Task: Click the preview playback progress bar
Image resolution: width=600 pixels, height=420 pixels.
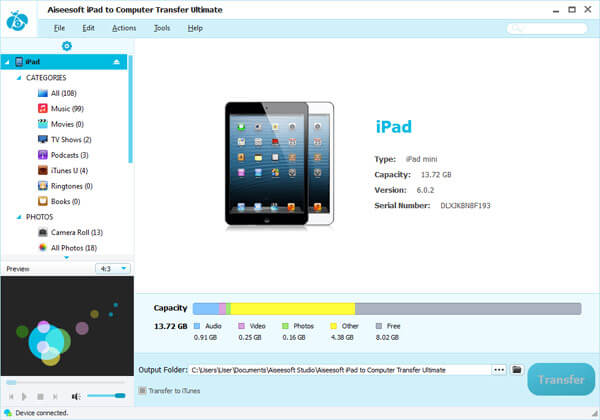Action: tap(65, 382)
